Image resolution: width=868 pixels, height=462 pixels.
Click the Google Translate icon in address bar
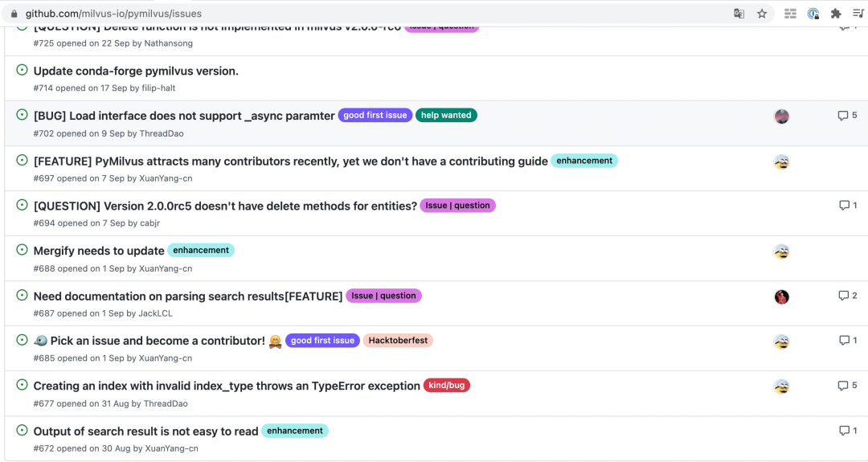(739, 14)
